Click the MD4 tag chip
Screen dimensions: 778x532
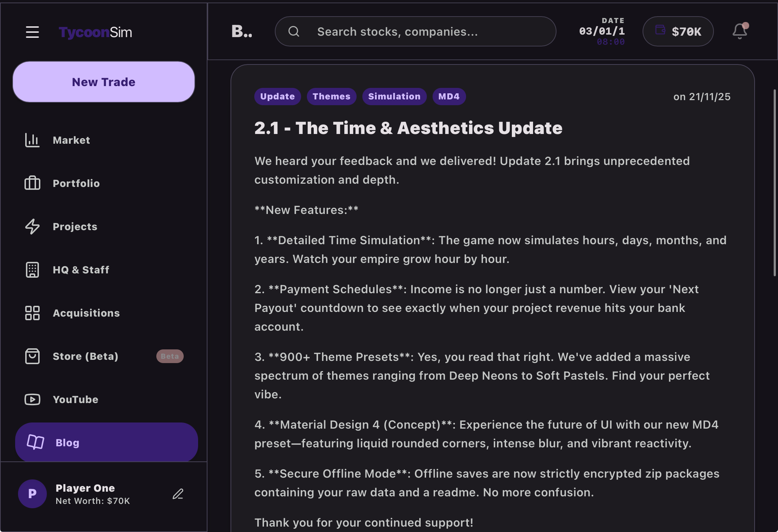point(449,97)
